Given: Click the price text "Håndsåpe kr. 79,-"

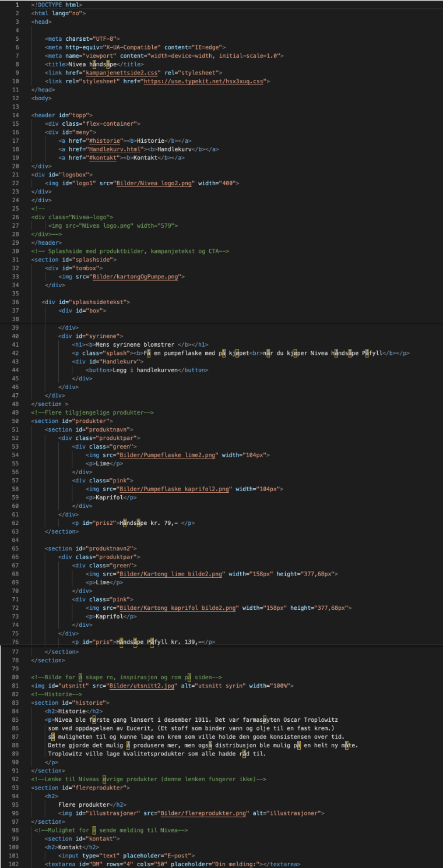Looking at the screenshot, I should click(148, 523).
